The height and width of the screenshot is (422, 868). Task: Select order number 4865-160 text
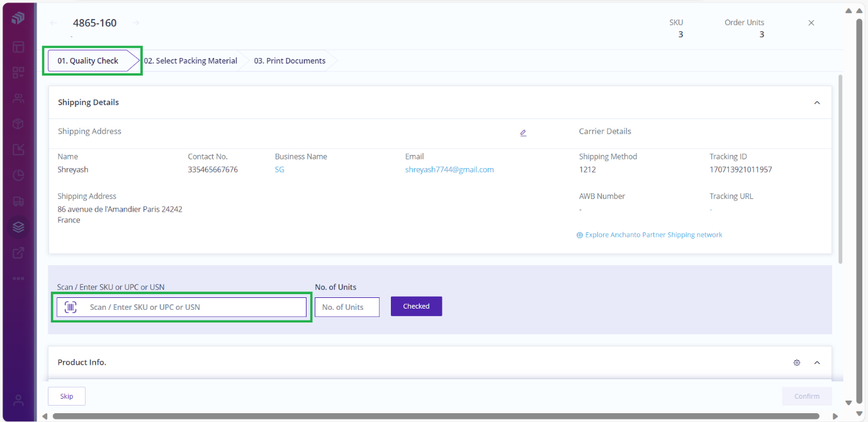[x=94, y=23]
